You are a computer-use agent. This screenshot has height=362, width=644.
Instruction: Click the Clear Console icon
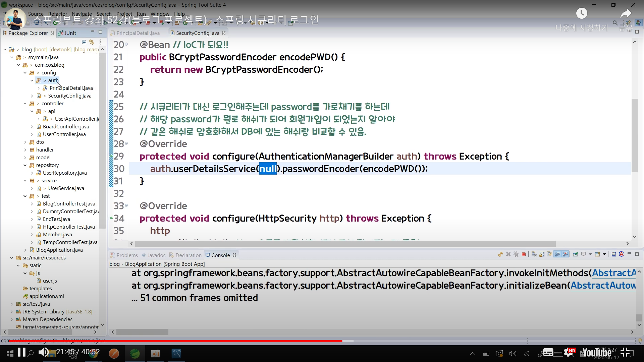(534, 254)
